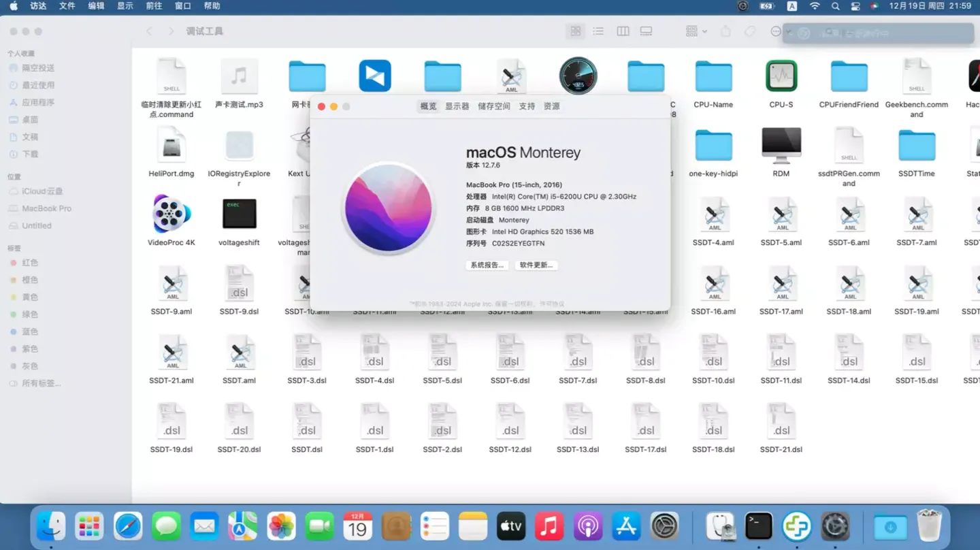This screenshot has height=550, width=980.
Task: Click the 系统报告... button
Action: (x=487, y=265)
